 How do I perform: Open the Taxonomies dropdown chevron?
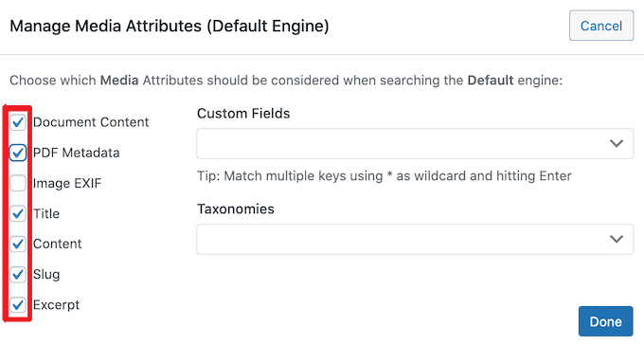(617, 240)
